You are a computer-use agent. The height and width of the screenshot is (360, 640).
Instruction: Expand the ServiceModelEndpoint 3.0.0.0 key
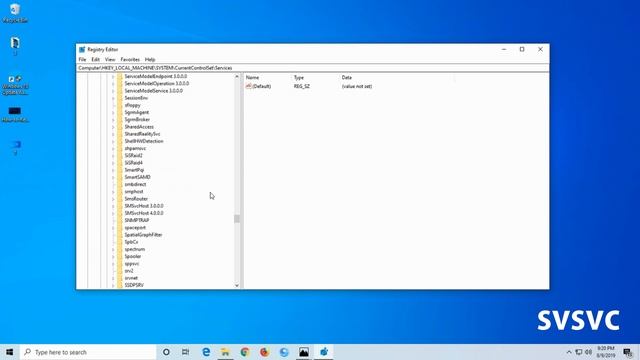point(113,77)
